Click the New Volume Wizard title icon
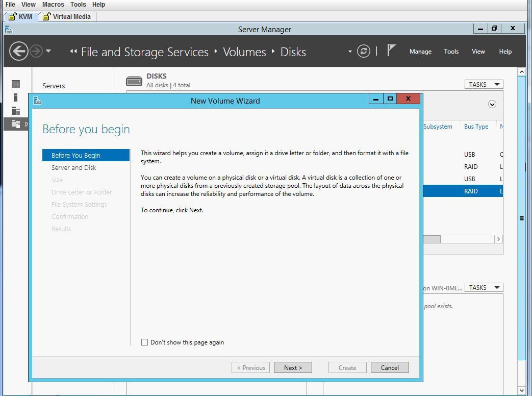Screen dimensions: 532x396 [x=37, y=101]
